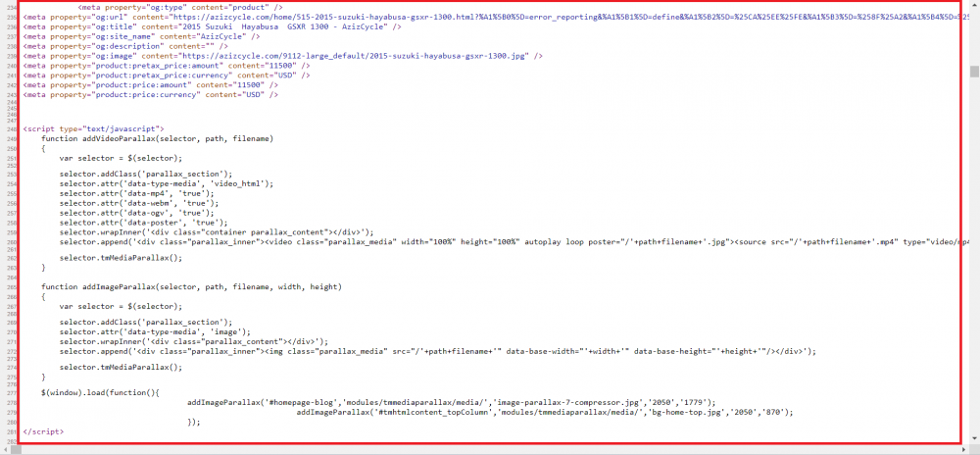Image resolution: width=980 pixels, height=455 pixels.
Task: Click line number 248 in the gutter
Action: (13, 128)
